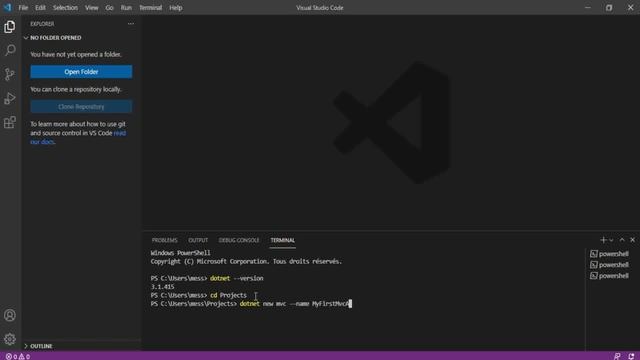
Task: Click the feedback icon in the status bar
Action: pyautogui.click(x=617, y=356)
